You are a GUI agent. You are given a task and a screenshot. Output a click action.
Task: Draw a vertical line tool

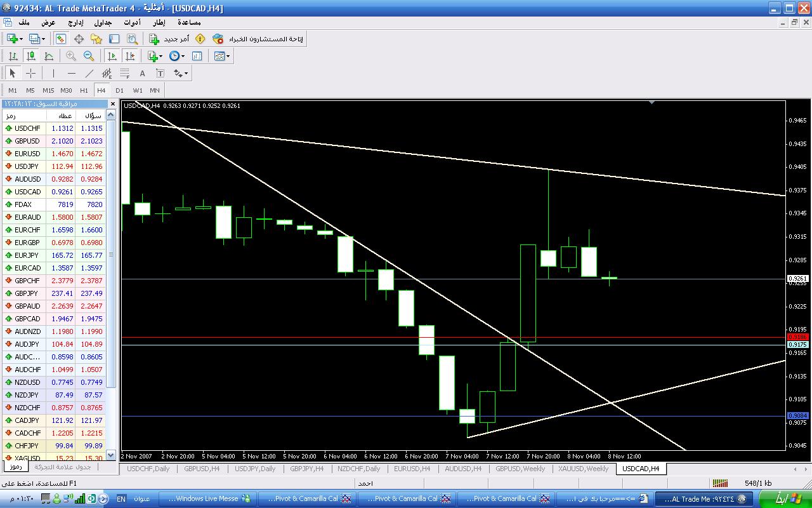[x=53, y=73]
